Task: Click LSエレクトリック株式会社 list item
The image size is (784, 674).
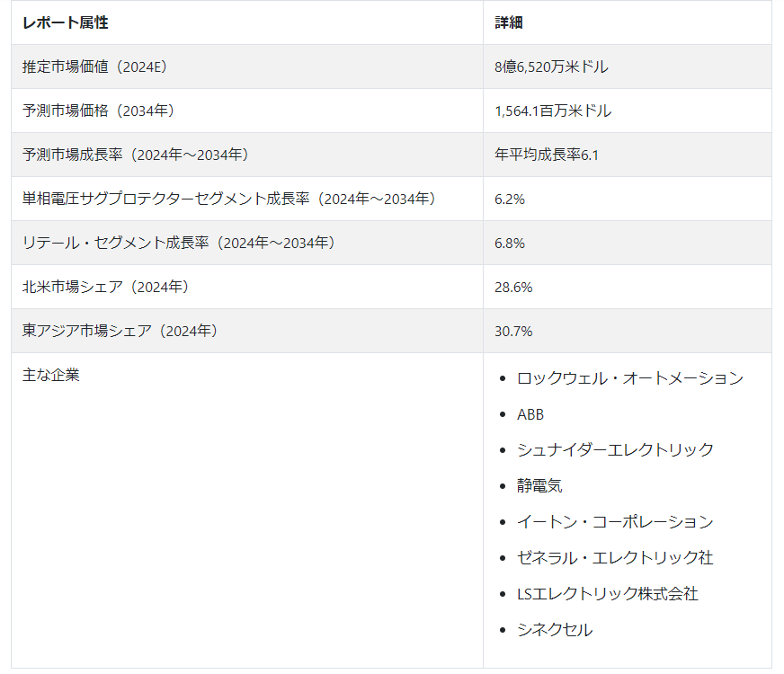Action: (x=608, y=593)
